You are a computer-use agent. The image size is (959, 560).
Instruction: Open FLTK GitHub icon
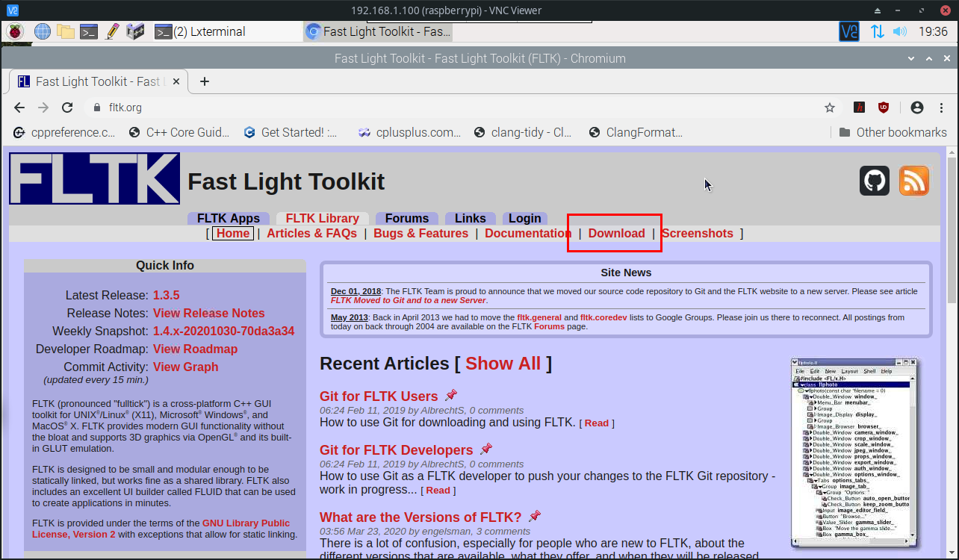(x=875, y=181)
